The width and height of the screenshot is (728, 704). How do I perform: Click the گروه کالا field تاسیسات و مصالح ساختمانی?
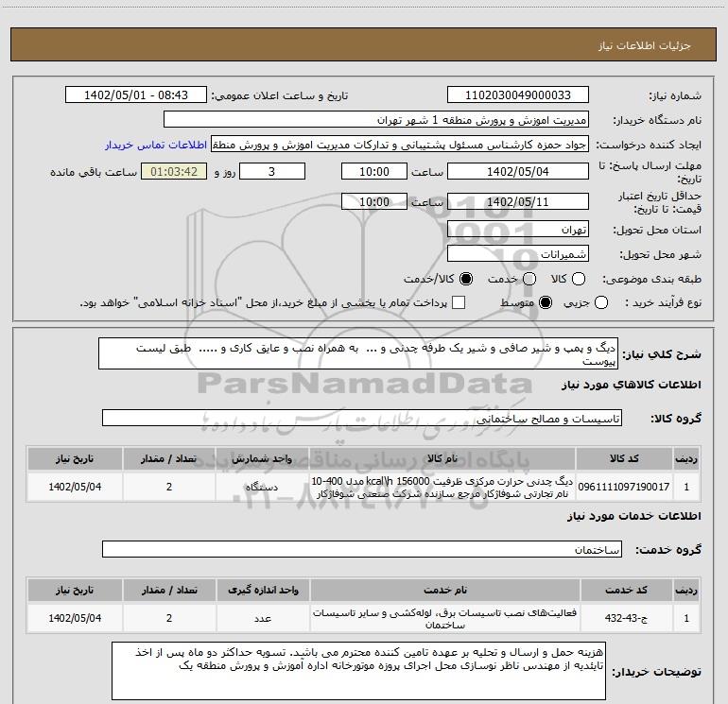tap(362, 418)
